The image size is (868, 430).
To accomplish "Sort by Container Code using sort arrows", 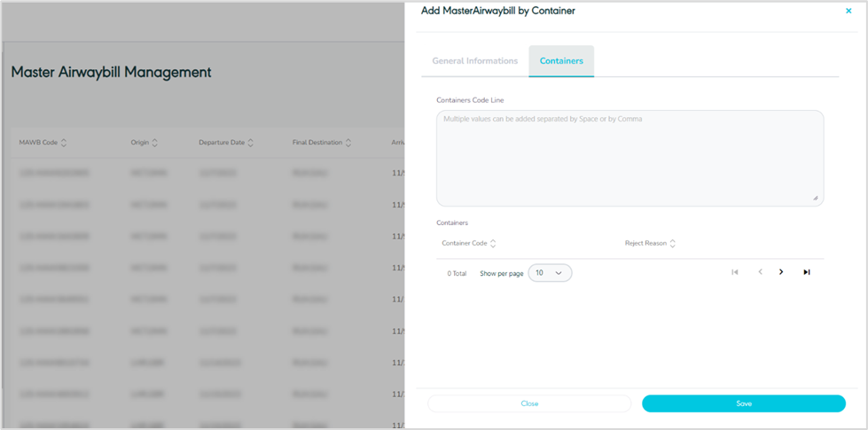I will [x=493, y=244].
